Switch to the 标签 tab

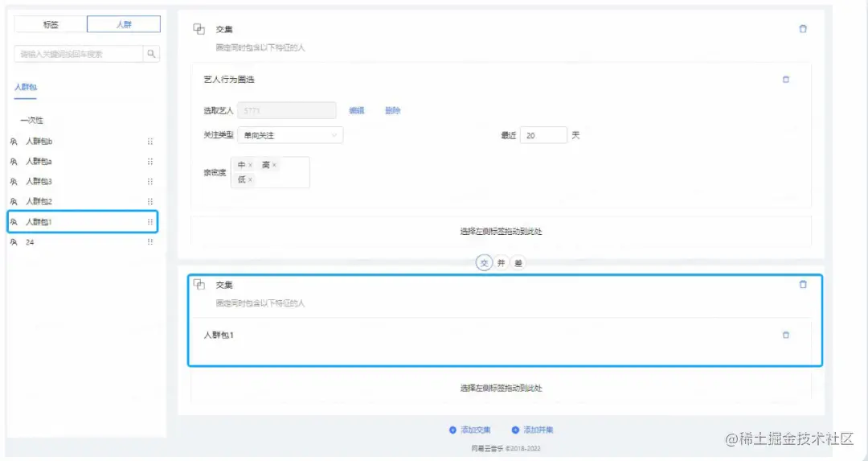pos(51,24)
